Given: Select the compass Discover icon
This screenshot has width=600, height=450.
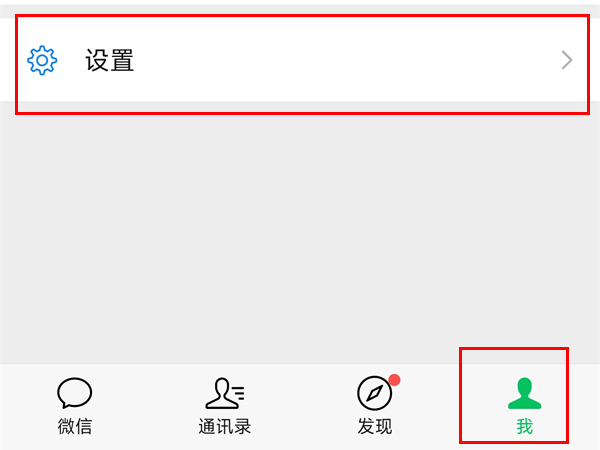Looking at the screenshot, I should (375, 393).
